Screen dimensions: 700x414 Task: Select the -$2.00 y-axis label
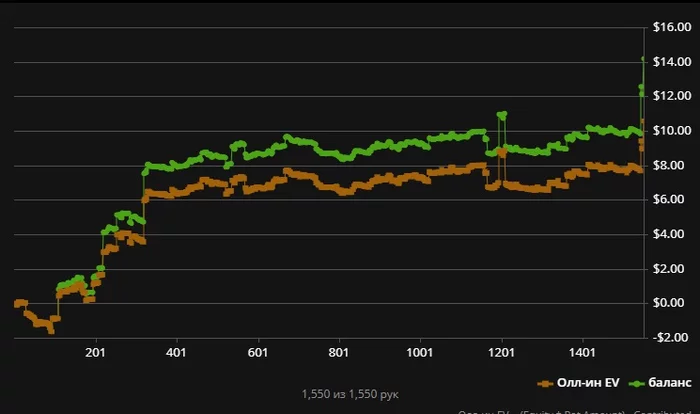coord(671,337)
